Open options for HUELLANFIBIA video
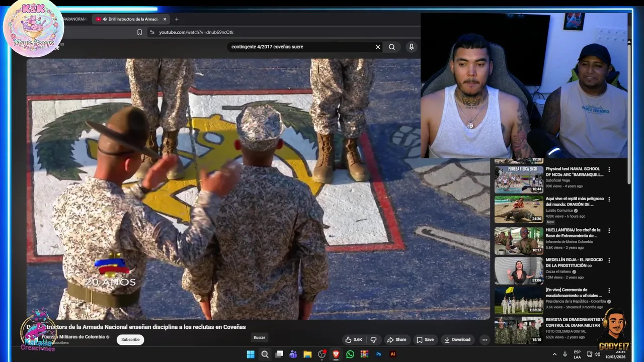644x362 pixels. pos(609,230)
